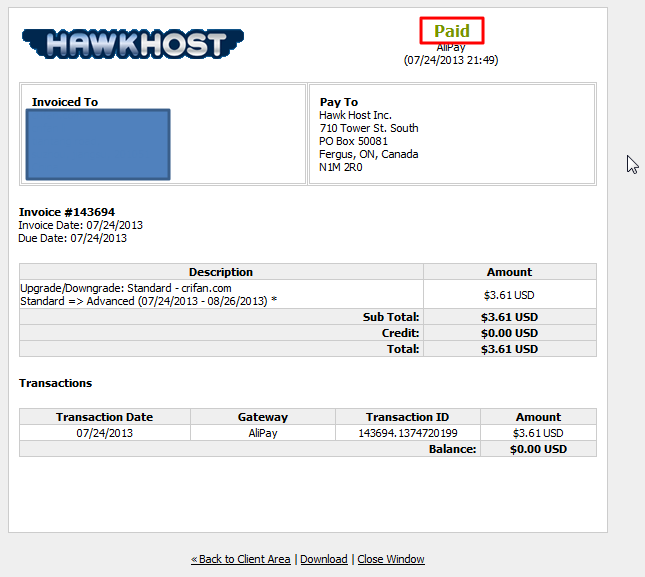
Task: Select Standard => Advanced date range line
Action: 148,301
